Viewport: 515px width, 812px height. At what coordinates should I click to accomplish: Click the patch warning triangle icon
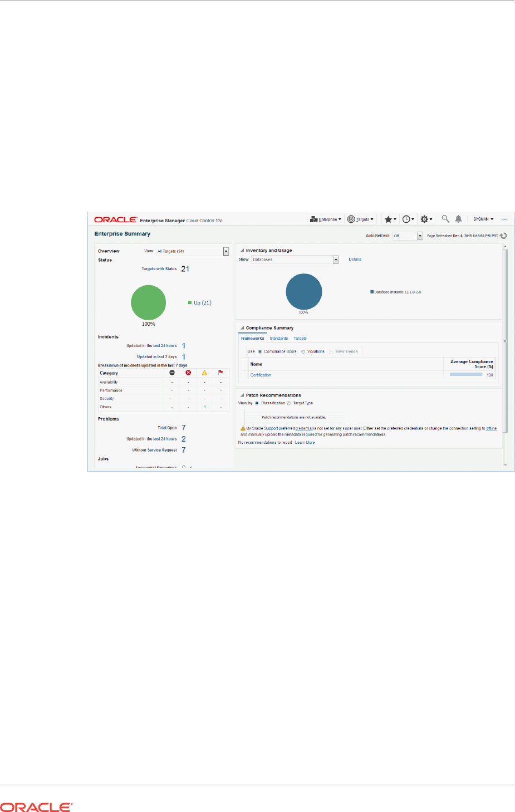point(243,429)
